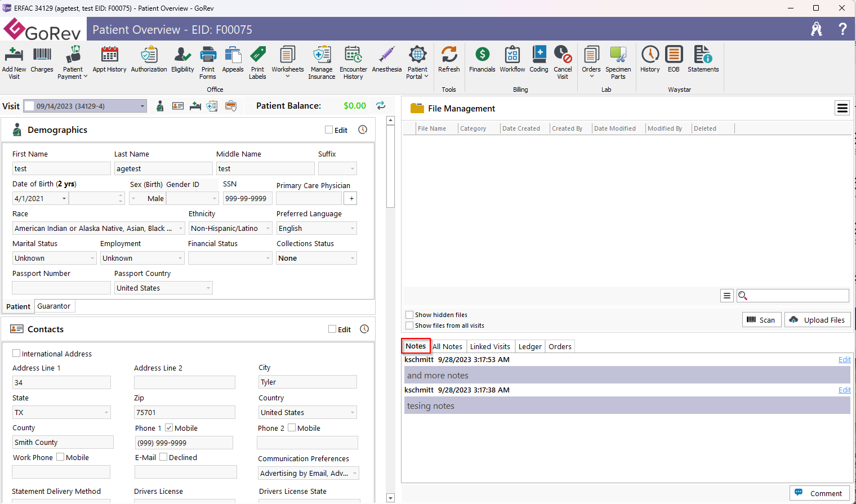Open the Race dropdown
Screen dimensions: 856x504
181,228
